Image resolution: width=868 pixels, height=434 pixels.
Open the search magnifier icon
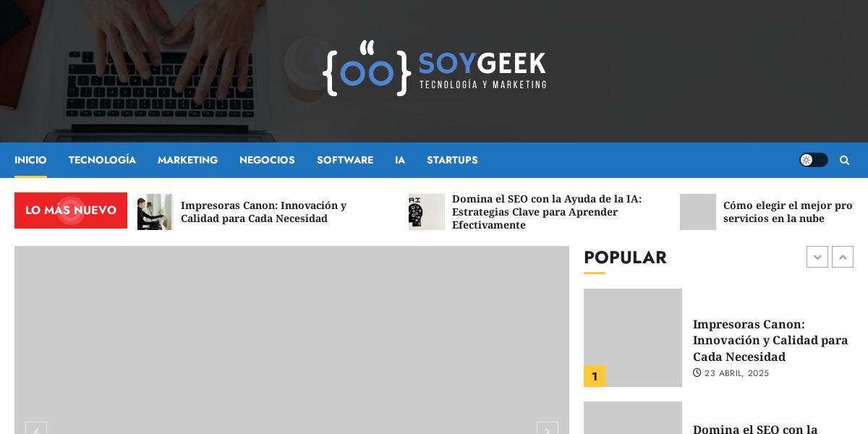844,160
